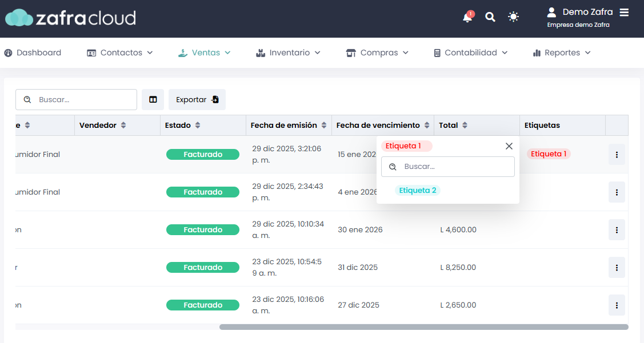Open the Ventas menu
The image size is (644, 343).
click(x=205, y=53)
